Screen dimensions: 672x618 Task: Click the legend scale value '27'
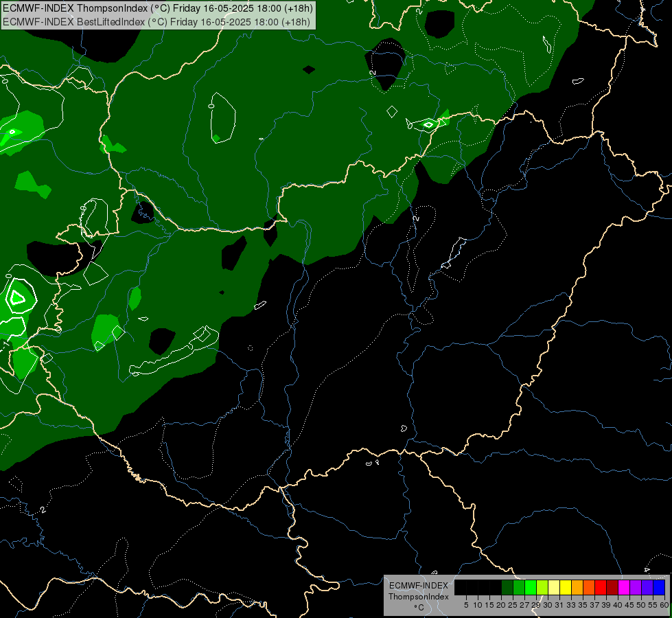point(524,605)
